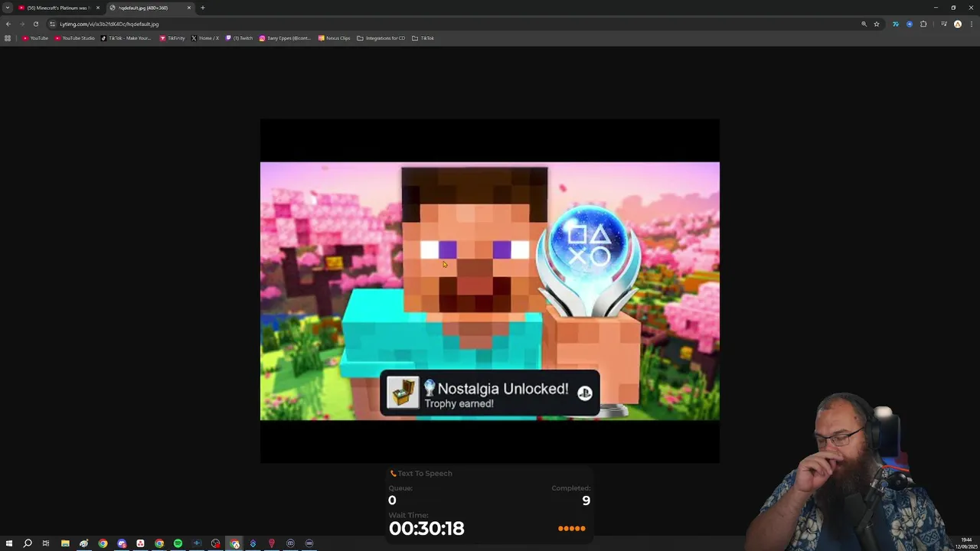The width and height of the screenshot is (980, 551).
Task: Open the last round taskbar app icon
Action: (x=309, y=543)
